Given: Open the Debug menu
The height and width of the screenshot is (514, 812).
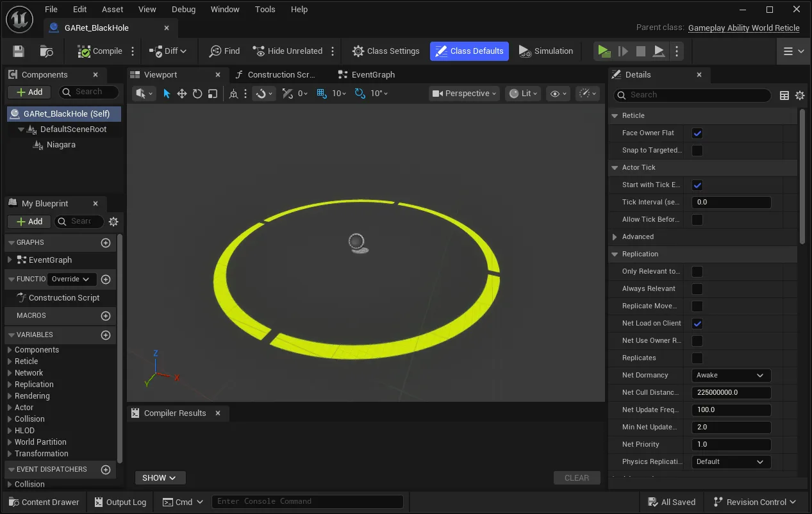Looking at the screenshot, I should pos(184,10).
